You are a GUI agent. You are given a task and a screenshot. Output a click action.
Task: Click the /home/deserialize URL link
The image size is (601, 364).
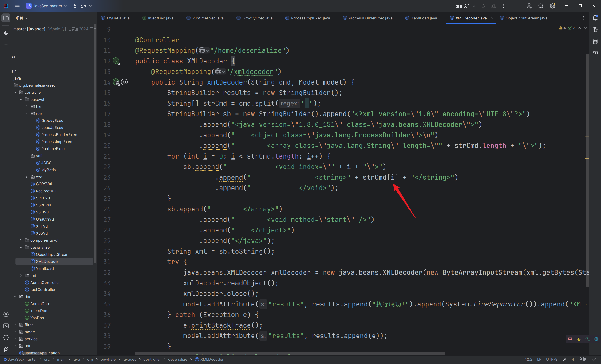click(x=248, y=50)
